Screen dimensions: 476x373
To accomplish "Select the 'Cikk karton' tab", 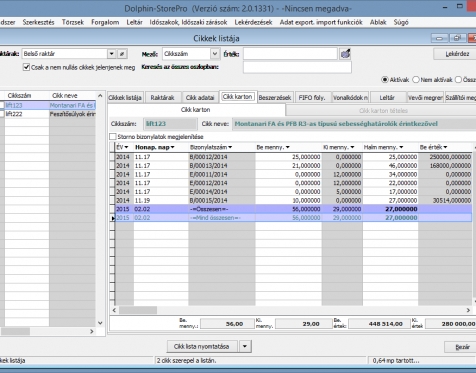I will pos(237,97).
